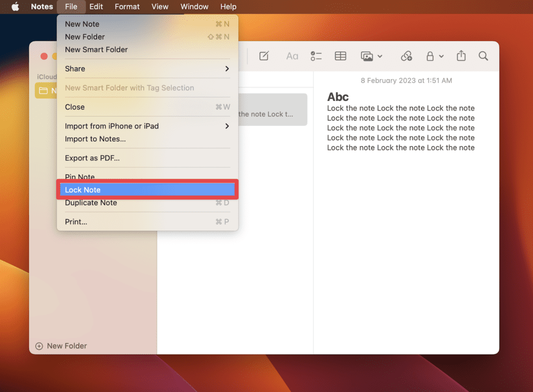Click the photo media icon
Image resolution: width=533 pixels, height=392 pixels.
click(367, 56)
